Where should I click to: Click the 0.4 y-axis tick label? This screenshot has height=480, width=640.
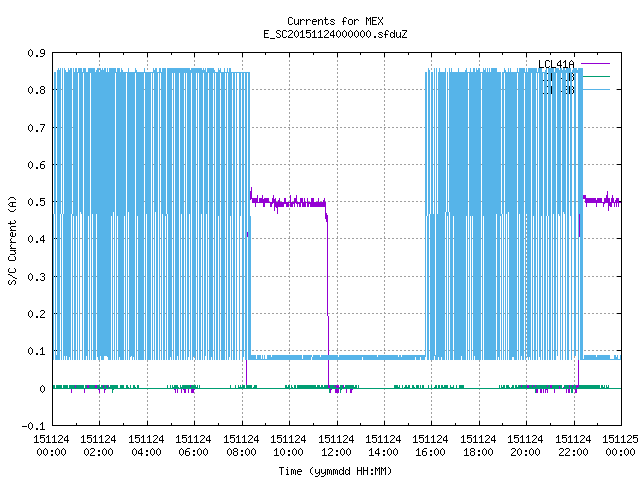click(36, 239)
